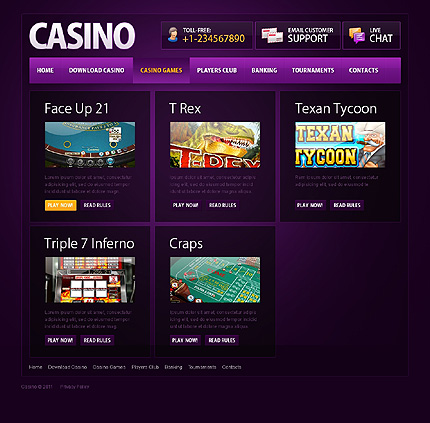This screenshot has width=430, height=423.
Task: Go to the Home menu item
Action: pyautogui.click(x=45, y=70)
